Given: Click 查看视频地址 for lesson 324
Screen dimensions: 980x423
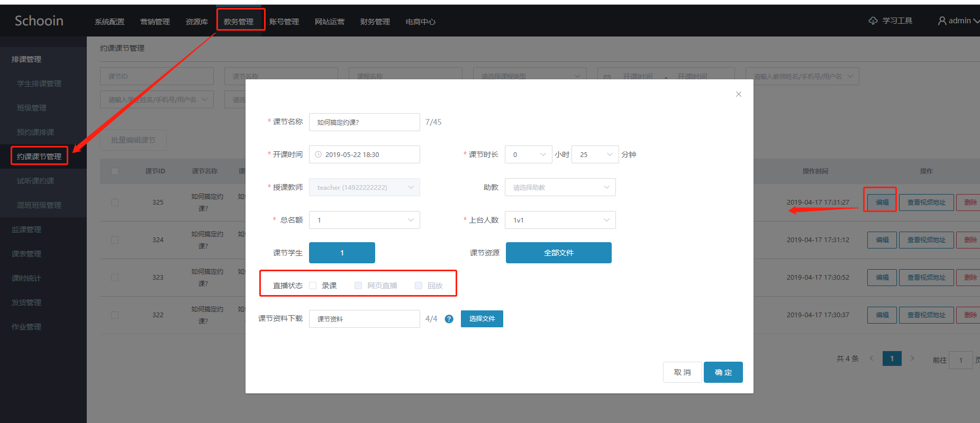Looking at the screenshot, I should (927, 240).
